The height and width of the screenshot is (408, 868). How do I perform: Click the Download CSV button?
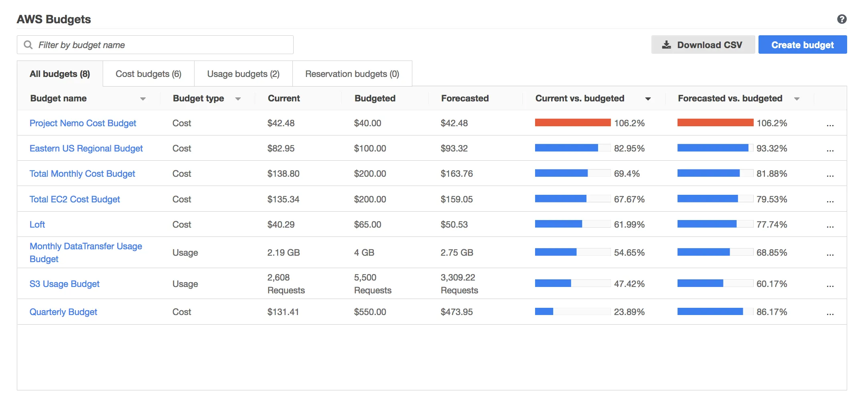(x=703, y=44)
